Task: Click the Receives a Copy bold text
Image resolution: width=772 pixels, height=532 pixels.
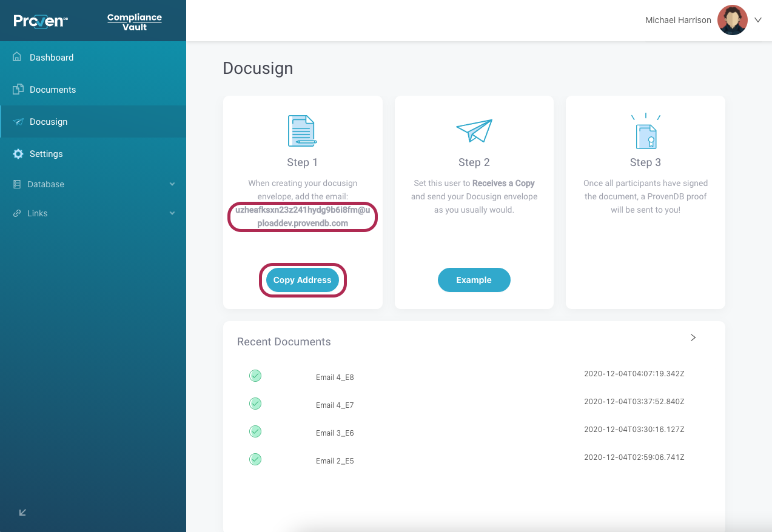Action: (x=503, y=183)
